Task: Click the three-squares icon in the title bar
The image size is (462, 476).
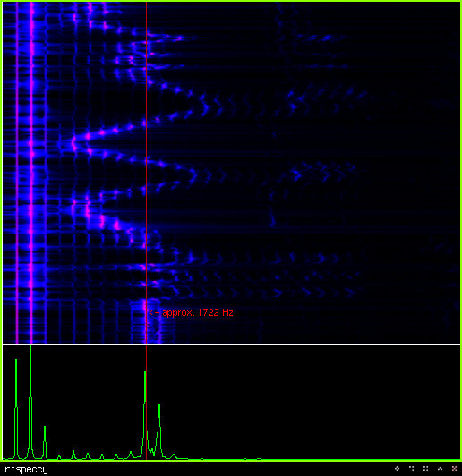Action: (x=411, y=469)
